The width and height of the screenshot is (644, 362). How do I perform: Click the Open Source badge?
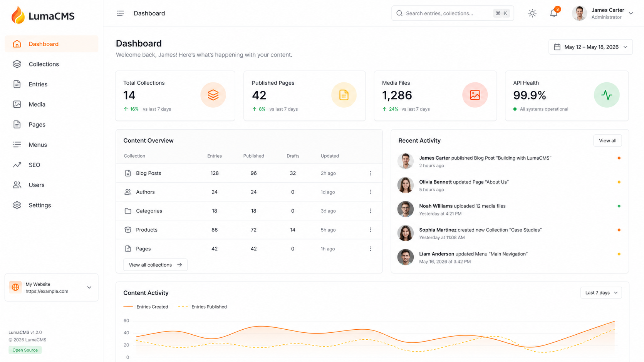pyautogui.click(x=25, y=350)
